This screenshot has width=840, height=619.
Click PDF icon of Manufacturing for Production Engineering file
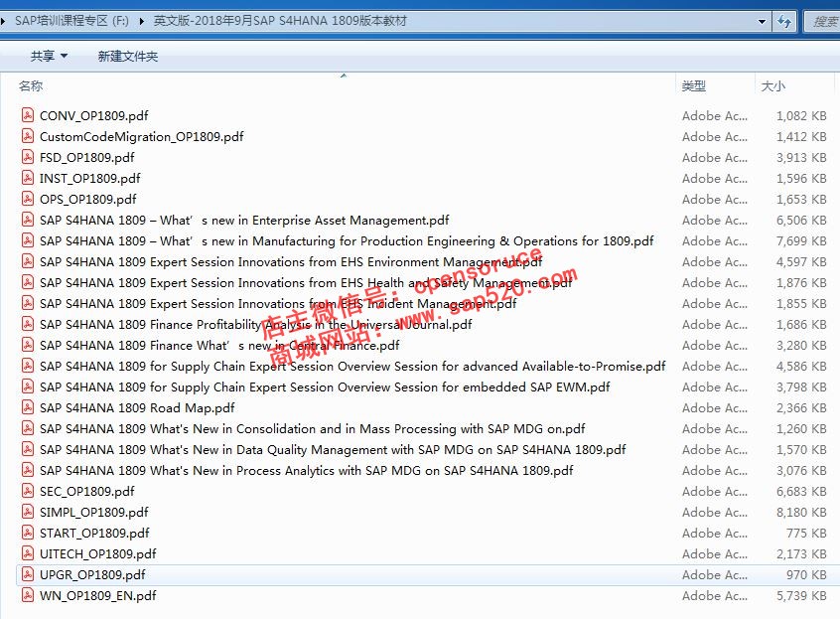[x=28, y=240]
